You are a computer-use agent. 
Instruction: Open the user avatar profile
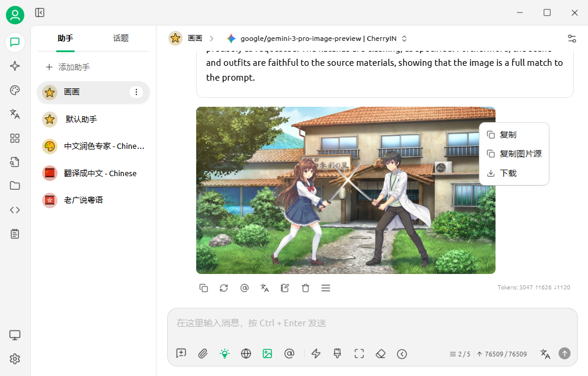(x=15, y=15)
